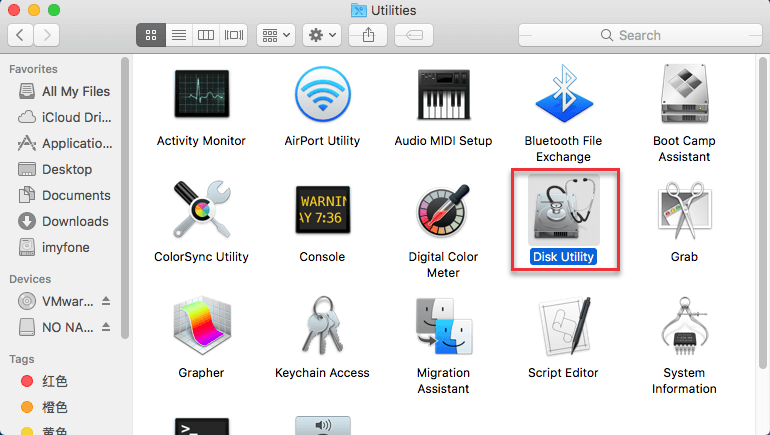The image size is (770, 435).
Task: Click the Share toolbar button
Action: [x=368, y=35]
